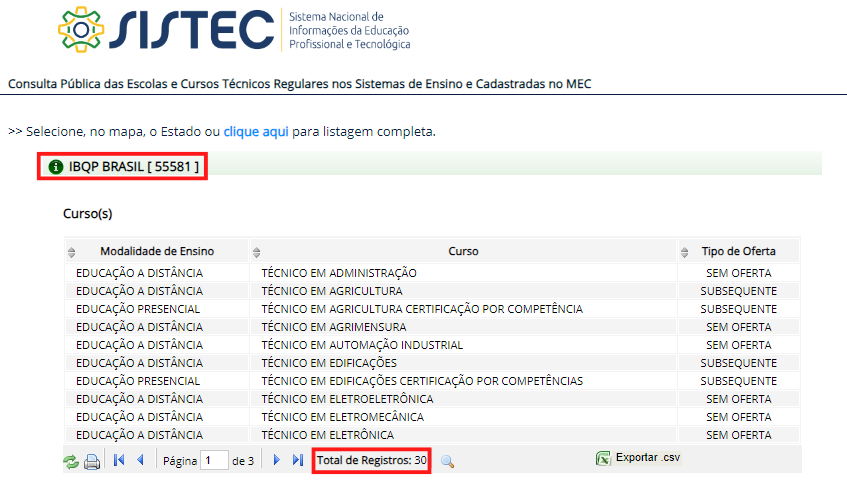Click EDUCAÇÃO PRESENCIAL in EDIFICAÇÕES CERTIFICAÇÃO row
Image resolution: width=847 pixels, height=498 pixels.
point(138,381)
